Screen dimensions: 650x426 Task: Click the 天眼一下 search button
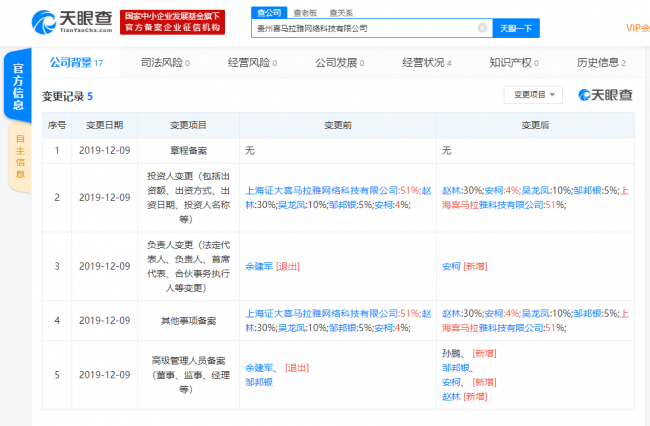pyautogui.click(x=516, y=28)
